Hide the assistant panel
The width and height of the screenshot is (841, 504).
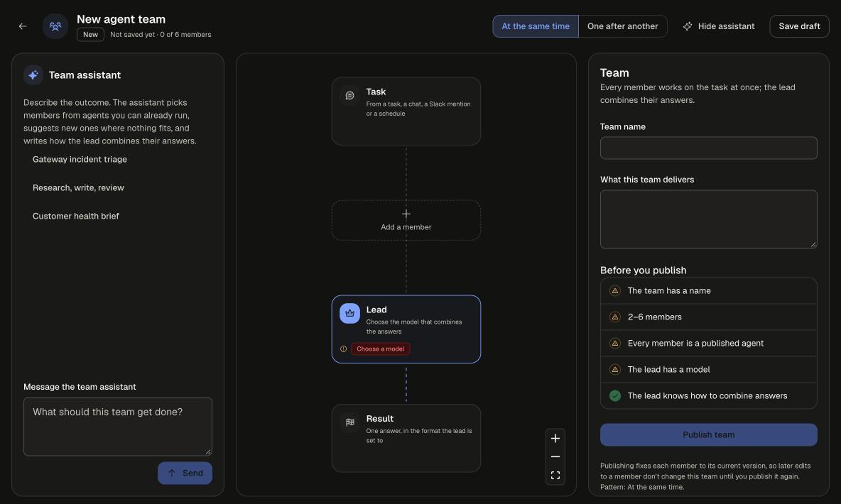point(718,26)
